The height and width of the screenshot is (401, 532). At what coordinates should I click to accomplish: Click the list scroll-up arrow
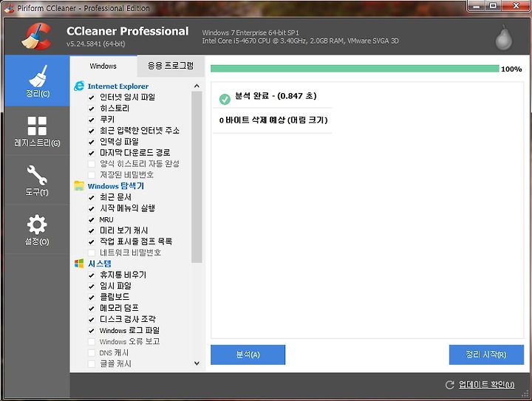tap(197, 86)
